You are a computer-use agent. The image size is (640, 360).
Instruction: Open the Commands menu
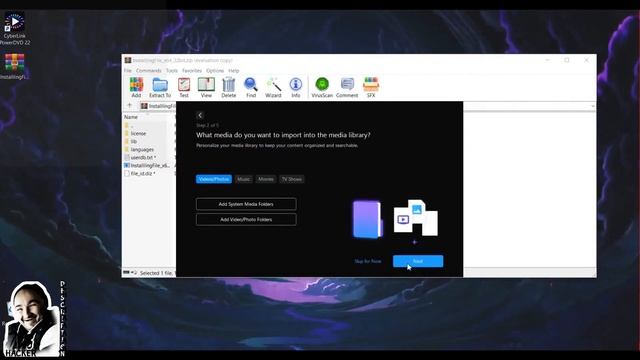(x=149, y=71)
